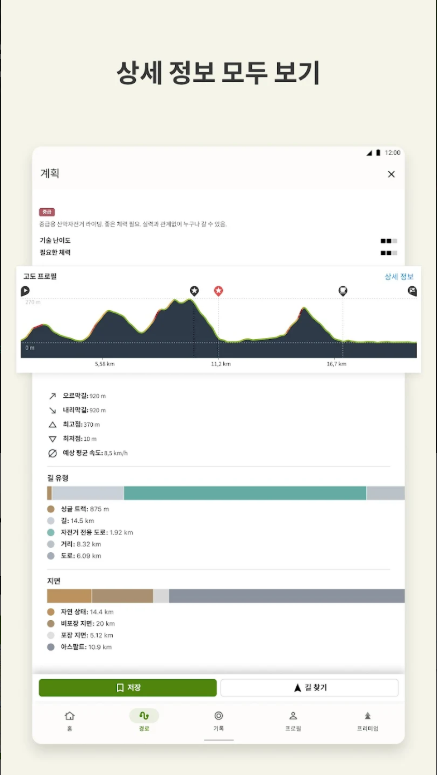Start navigation with 길 찾기 button
This screenshot has height=775, width=437.
coord(309,688)
